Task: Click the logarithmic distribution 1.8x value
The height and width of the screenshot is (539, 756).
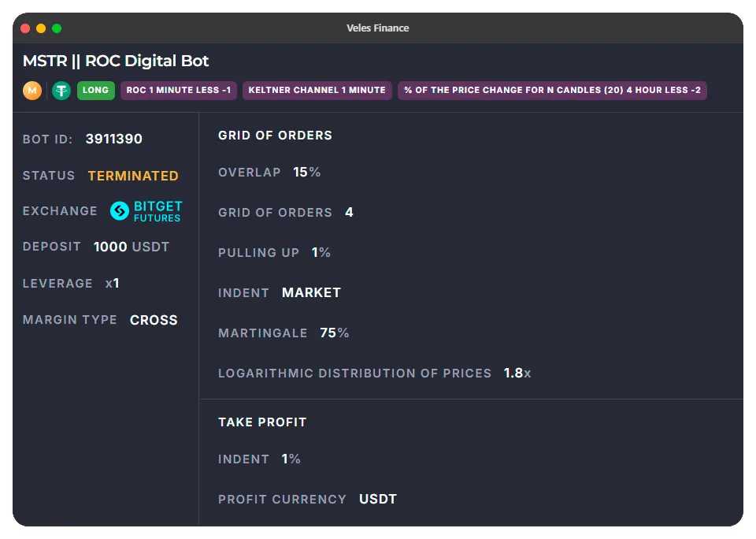Action: (517, 374)
